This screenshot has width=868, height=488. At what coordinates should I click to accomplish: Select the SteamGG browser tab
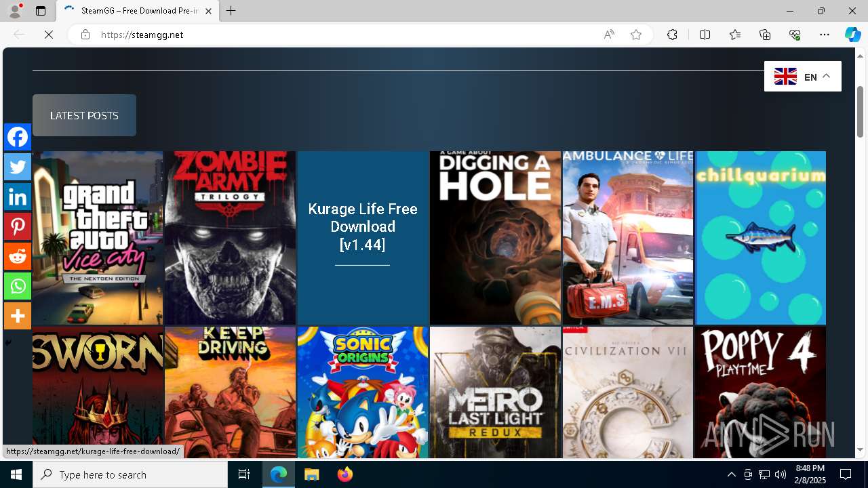(x=138, y=11)
